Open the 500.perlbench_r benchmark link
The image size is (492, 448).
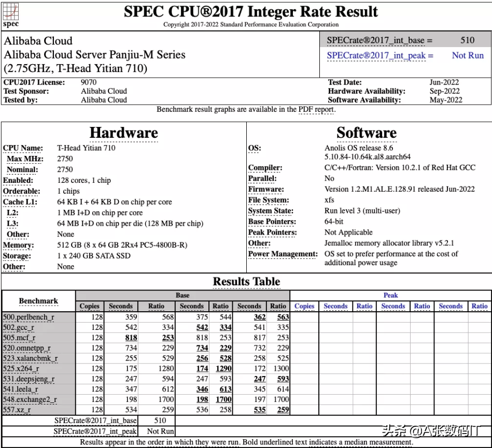coord(29,317)
